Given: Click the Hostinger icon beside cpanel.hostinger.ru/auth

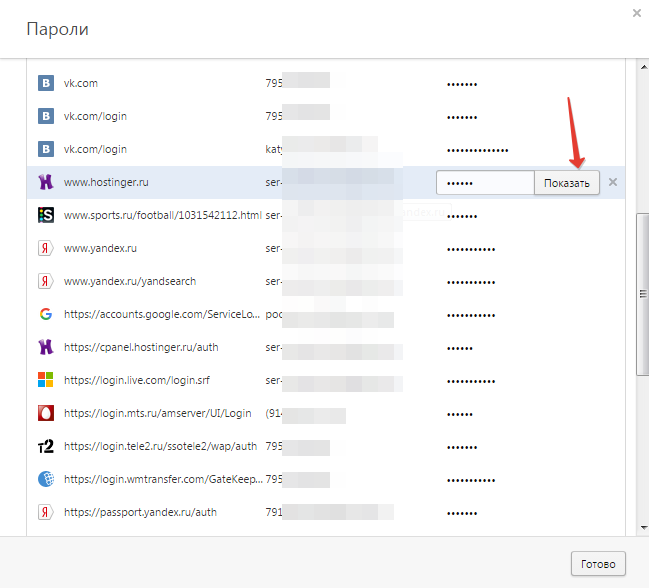Looking at the screenshot, I should pos(46,347).
